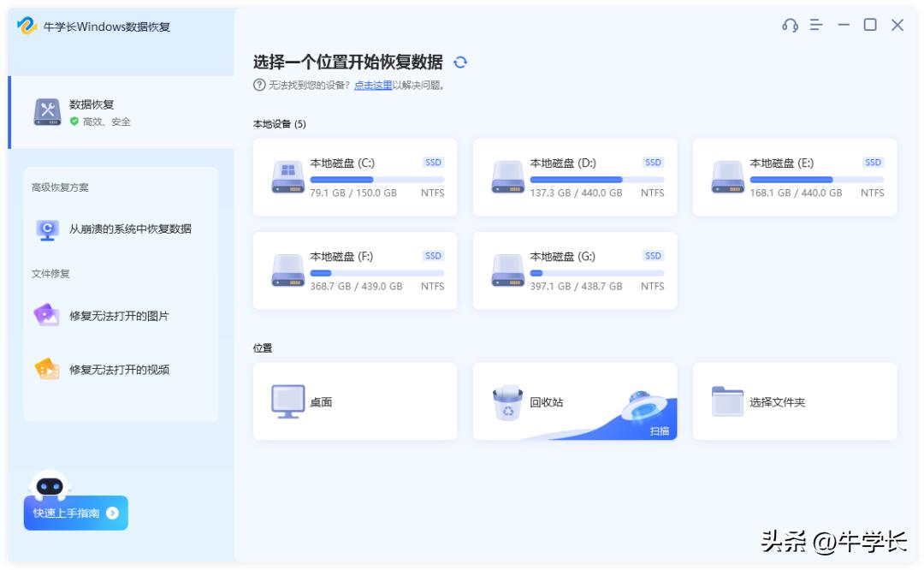Click the 回收站 recycle bin icon
This screenshot has height=570, width=924.
(507, 403)
